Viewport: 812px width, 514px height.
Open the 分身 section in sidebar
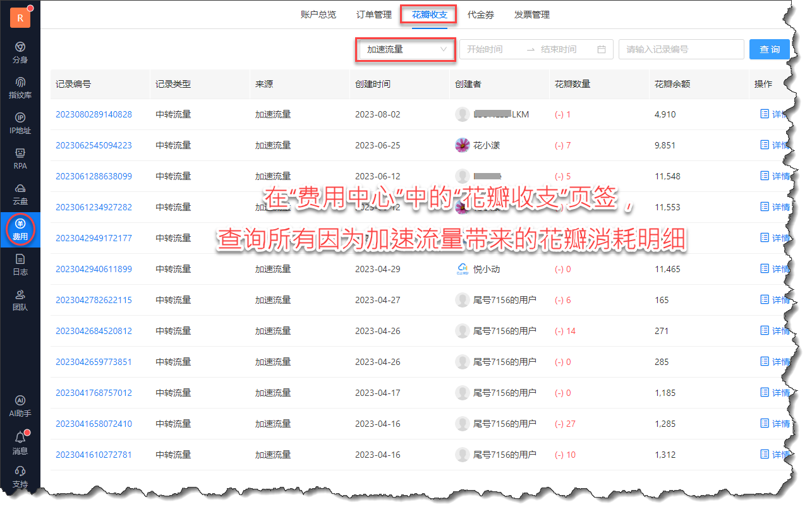point(20,53)
